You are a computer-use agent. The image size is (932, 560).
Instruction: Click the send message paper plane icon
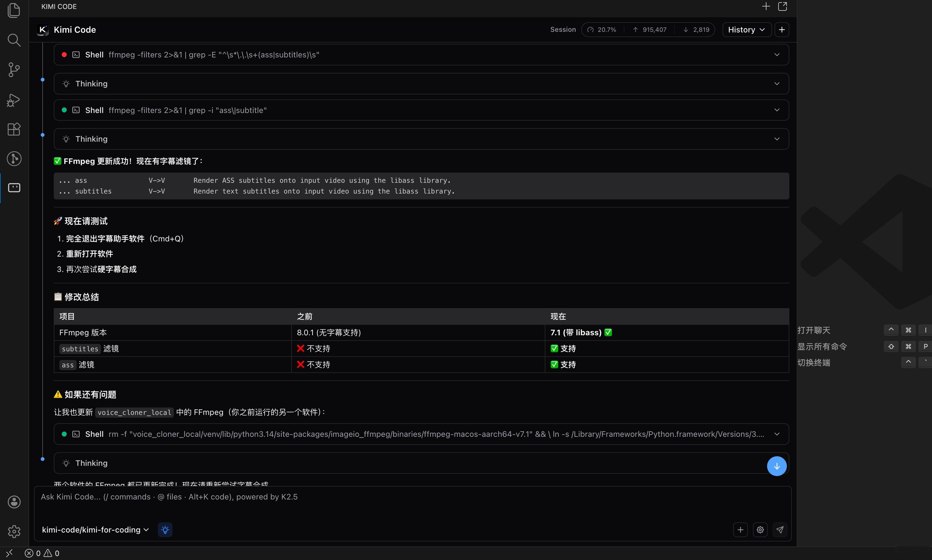click(780, 529)
